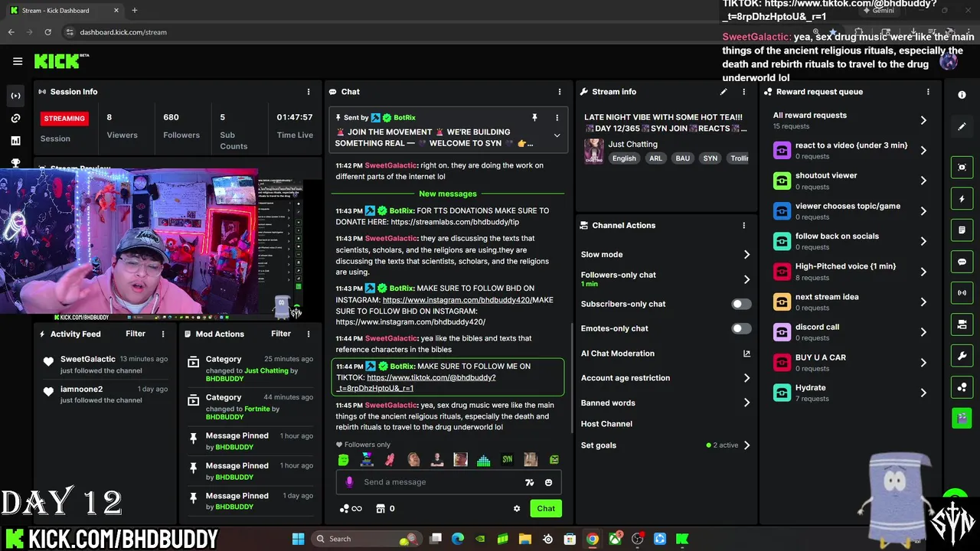The image size is (980, 551).
Task: Edit Stream info with pencil icon
Action: point(723,92)
